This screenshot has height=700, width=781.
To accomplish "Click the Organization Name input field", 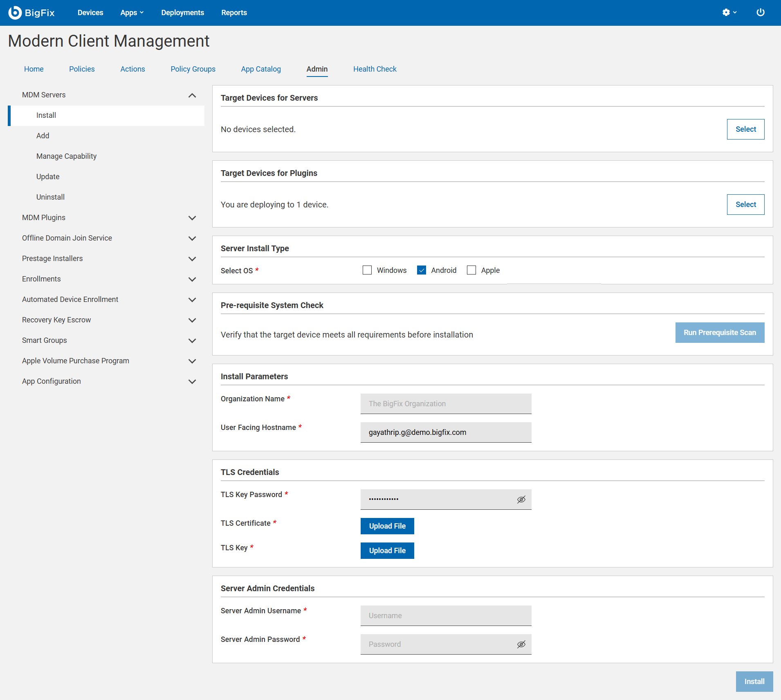I will coord(445,403).
